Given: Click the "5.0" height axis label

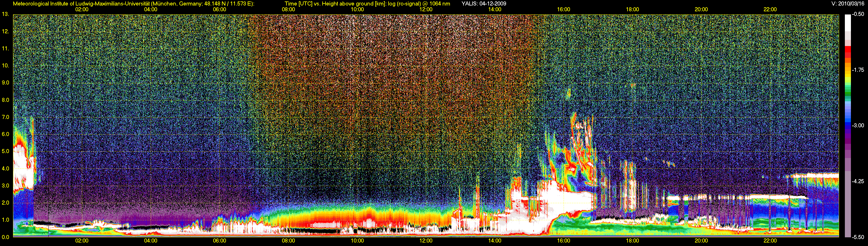Looking at the screenshot, I should pos(5,151).
